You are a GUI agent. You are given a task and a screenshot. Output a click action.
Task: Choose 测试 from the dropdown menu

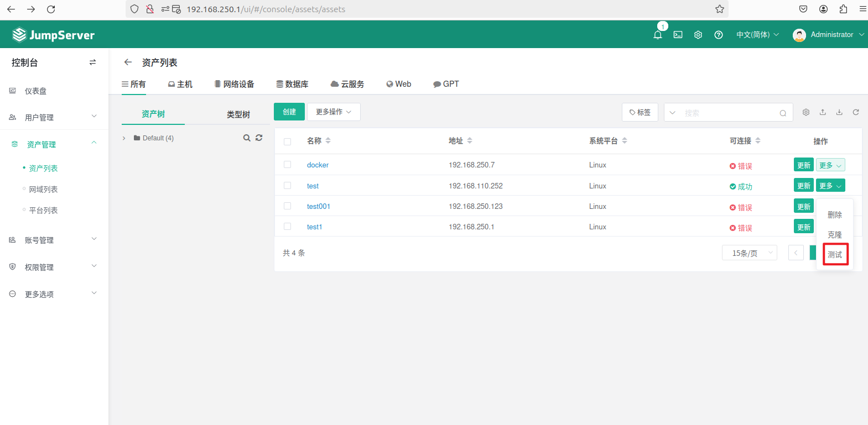click(835, 255)
